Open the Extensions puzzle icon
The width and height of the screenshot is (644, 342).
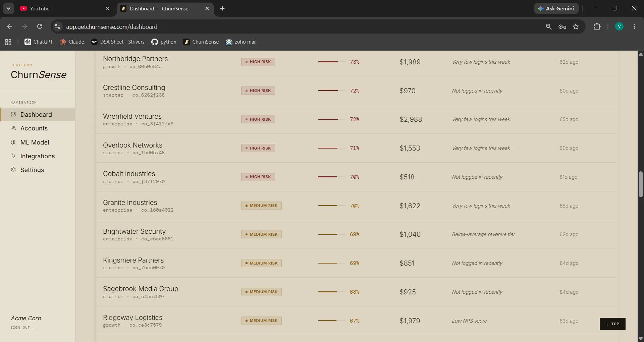point(597,26)
